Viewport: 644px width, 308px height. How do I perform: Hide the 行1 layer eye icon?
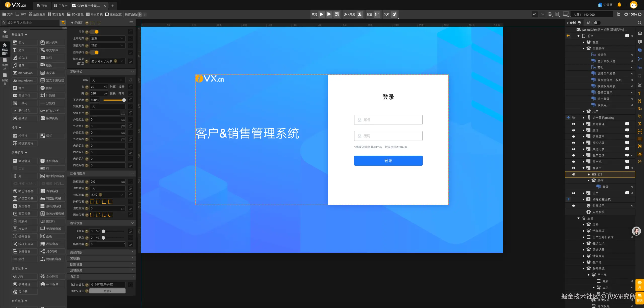[x=574, y=174]
